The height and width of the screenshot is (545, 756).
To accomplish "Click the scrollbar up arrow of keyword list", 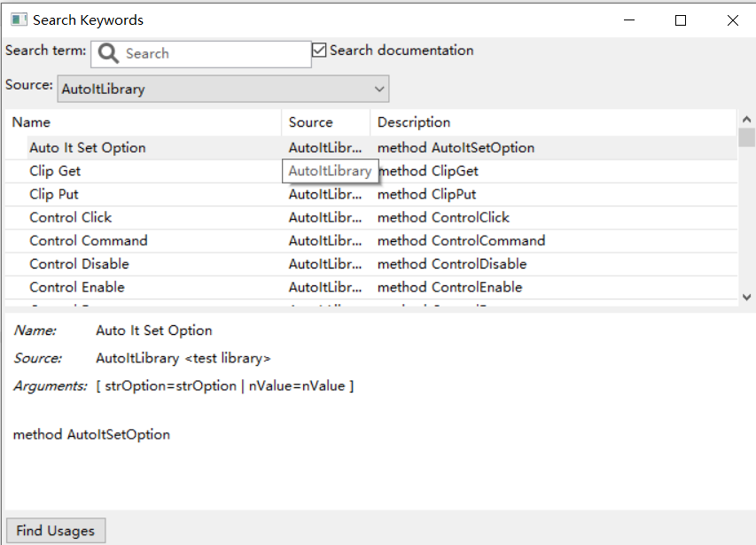I will point(747,119).
